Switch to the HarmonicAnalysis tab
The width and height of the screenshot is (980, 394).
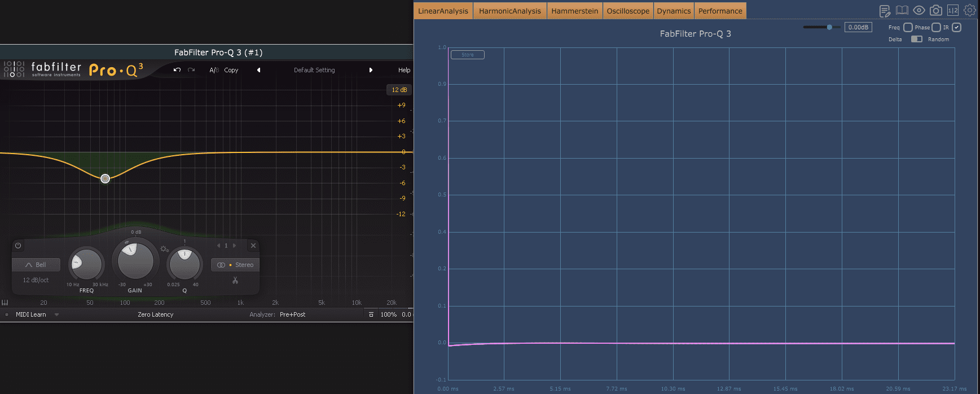(510, 11)
